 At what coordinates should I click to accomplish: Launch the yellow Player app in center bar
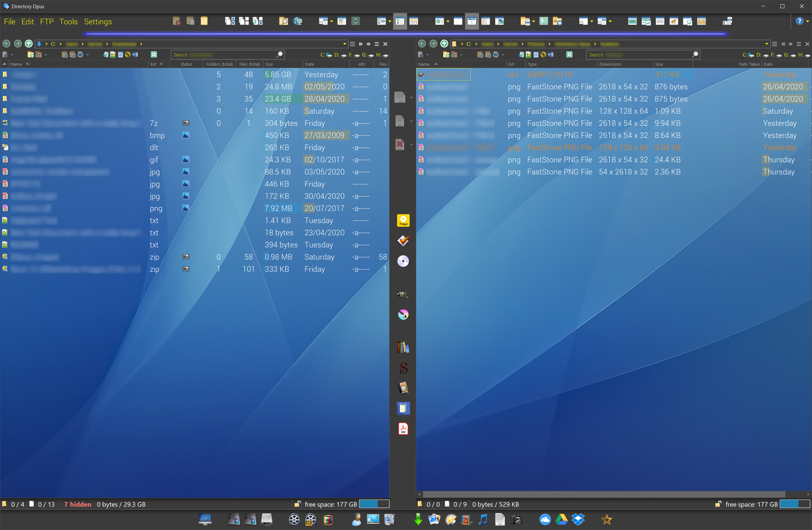click(x=403, y=220)
